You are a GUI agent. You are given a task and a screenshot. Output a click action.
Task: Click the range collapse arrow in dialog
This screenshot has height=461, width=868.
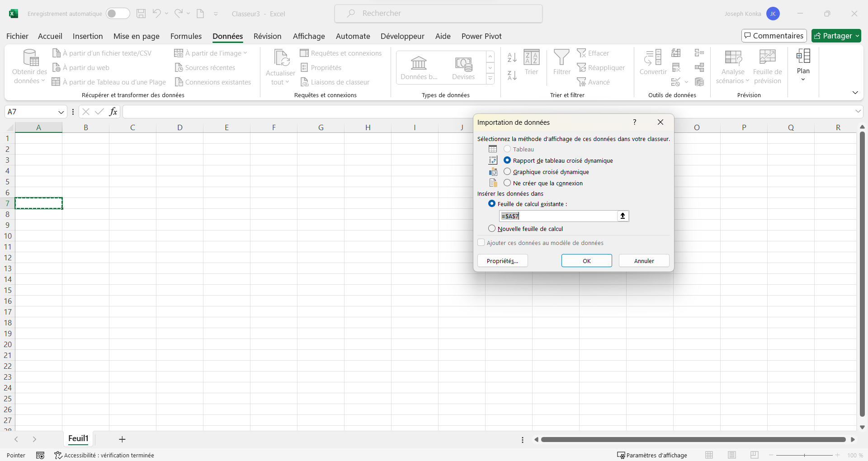[x=623, y=216]
